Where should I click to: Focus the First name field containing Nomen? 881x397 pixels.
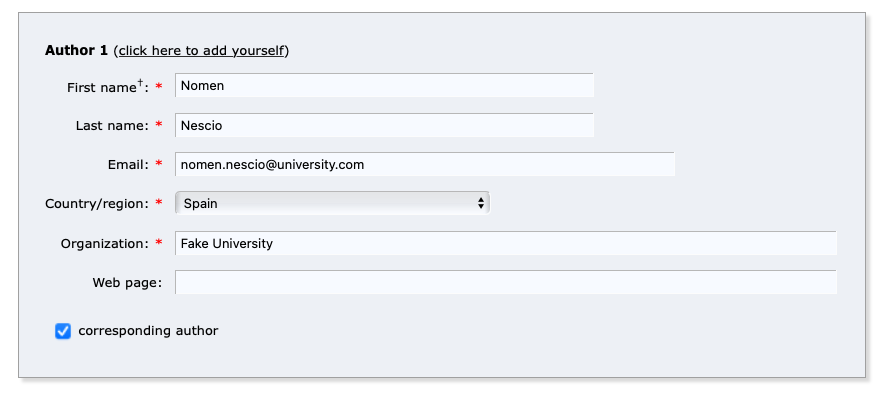(384, 85)
